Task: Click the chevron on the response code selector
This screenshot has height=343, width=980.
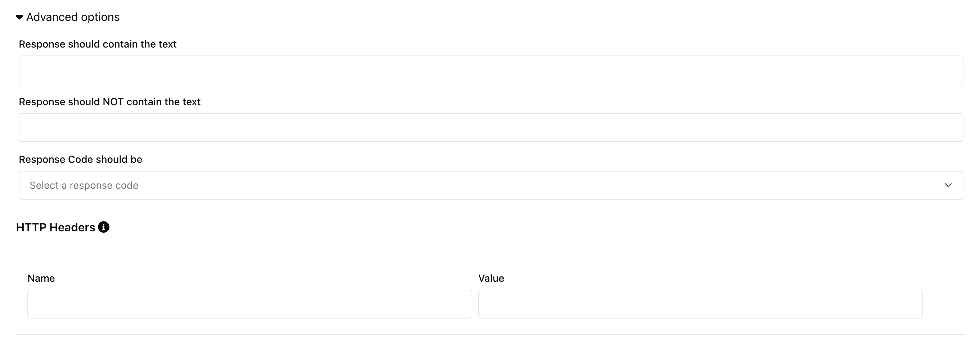Action: pyautogui.click(x=948, y=185)
